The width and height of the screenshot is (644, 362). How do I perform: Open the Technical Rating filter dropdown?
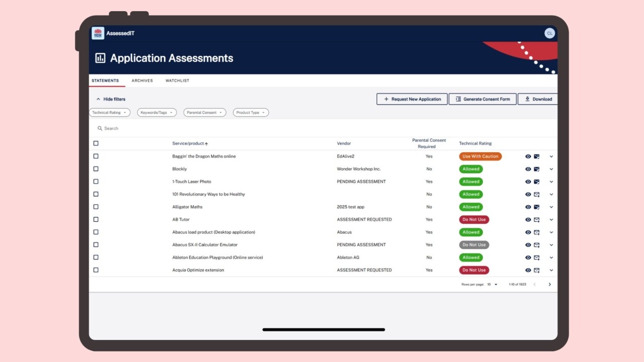[x=110, y=113]
